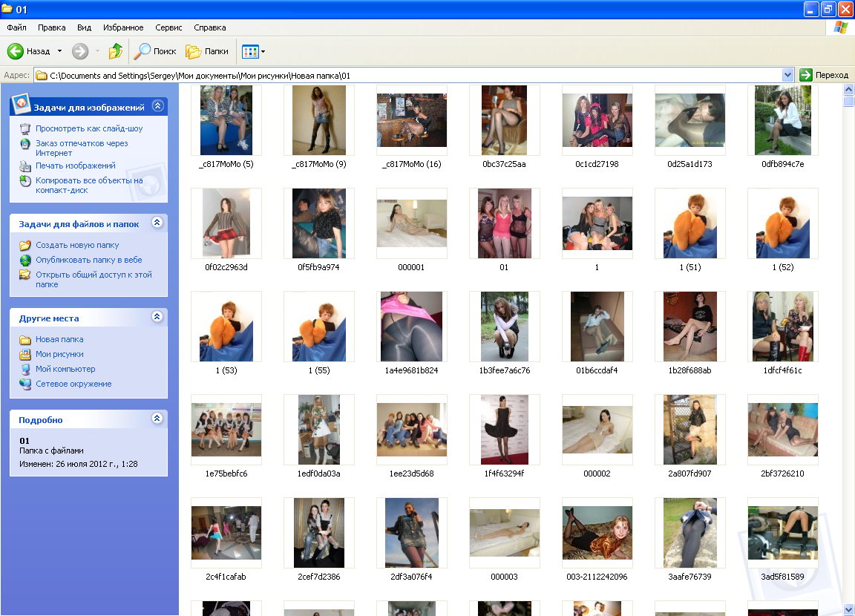Click file name 2df3a076f4
This screenshot has height=616, width=855.
[x=412, y=576]
